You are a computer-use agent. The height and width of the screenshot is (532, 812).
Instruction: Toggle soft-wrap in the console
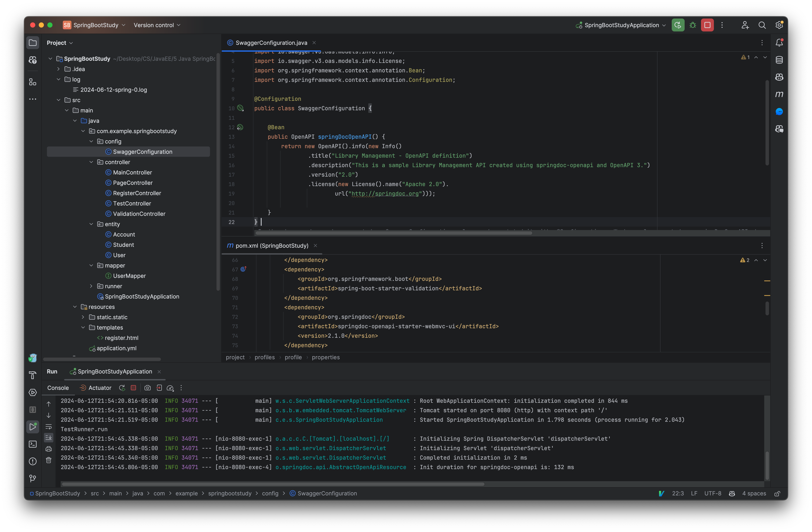point(49,426)
